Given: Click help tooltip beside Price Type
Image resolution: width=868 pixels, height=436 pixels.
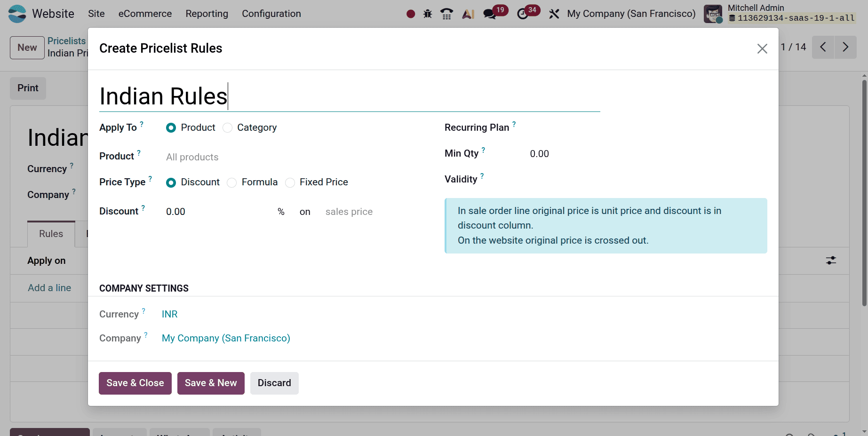Looking at the screenshot, I should tap(150, 179).
